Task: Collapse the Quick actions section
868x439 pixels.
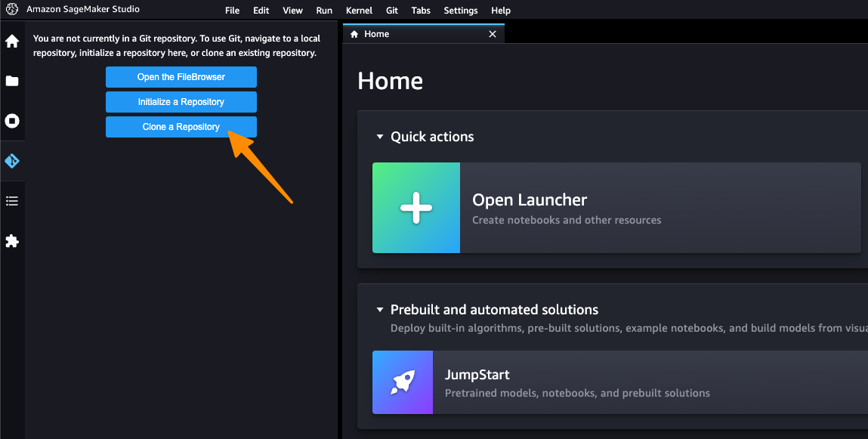Action: pyautogui.click(x=380, y=137)
